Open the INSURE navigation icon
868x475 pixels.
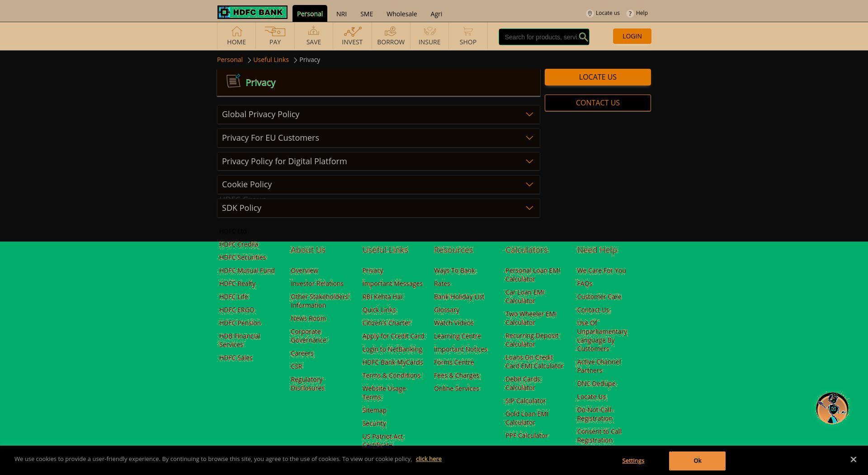[x=429, y=31]
